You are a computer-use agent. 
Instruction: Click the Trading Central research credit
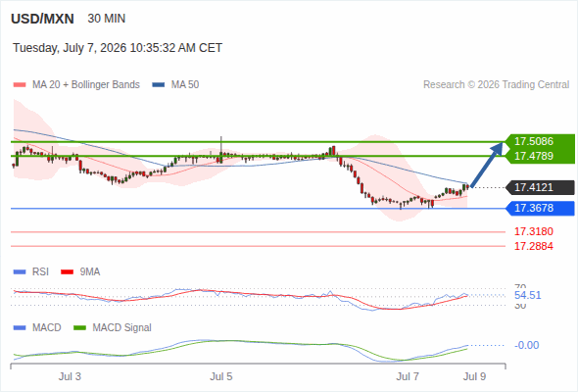click(496, 85)
